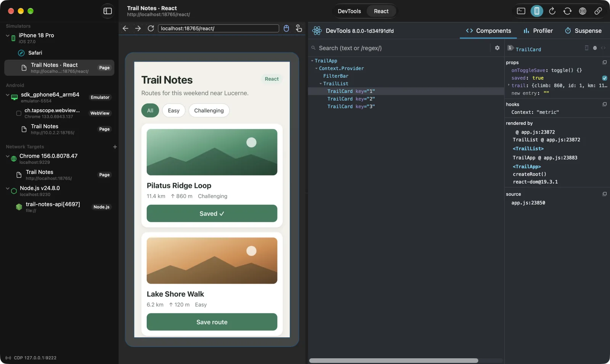Toggle the sidebar panel icon
Image resolution: width=610 pixels, height=364 pixels.
[x=108, y=11]
